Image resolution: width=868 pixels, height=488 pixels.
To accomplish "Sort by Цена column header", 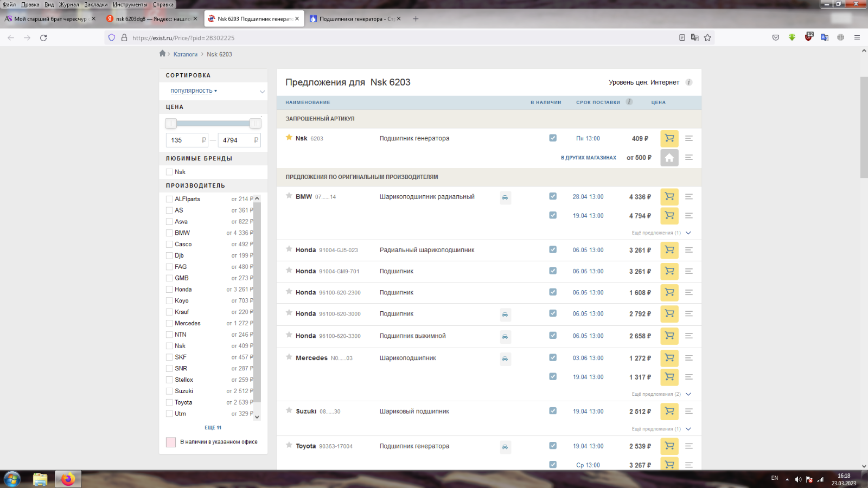I will tap(658, 102).
